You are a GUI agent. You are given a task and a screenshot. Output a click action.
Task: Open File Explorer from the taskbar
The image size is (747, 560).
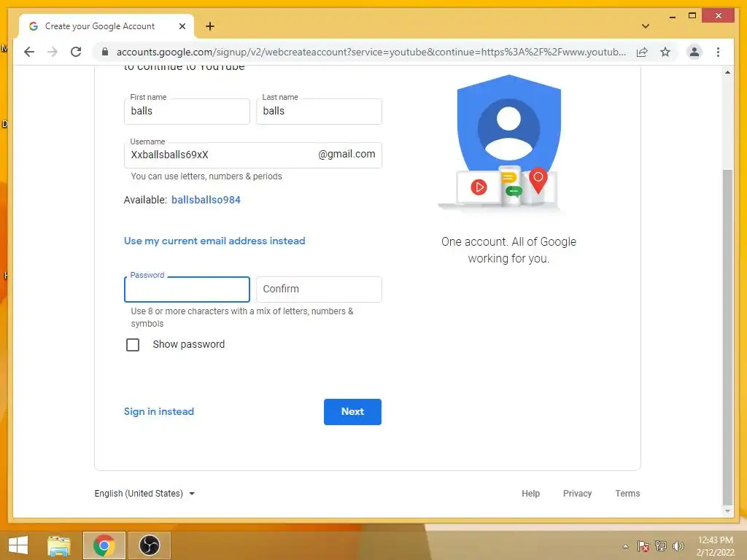point(59,545)
